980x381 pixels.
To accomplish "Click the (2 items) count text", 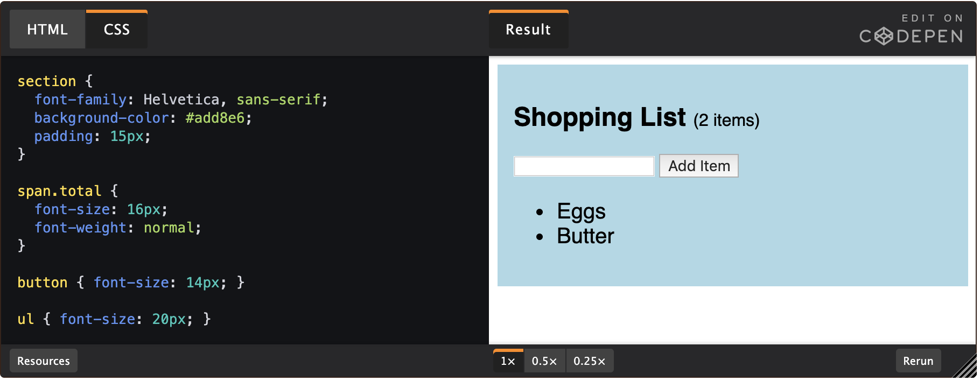I will point(726,120).
